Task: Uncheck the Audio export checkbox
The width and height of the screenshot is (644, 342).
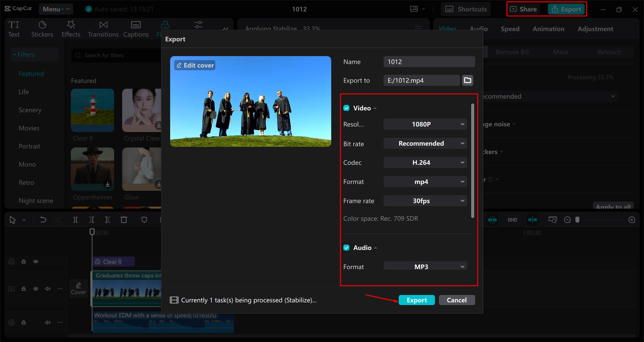Action: pyautogui.click(x=346, y=248)
